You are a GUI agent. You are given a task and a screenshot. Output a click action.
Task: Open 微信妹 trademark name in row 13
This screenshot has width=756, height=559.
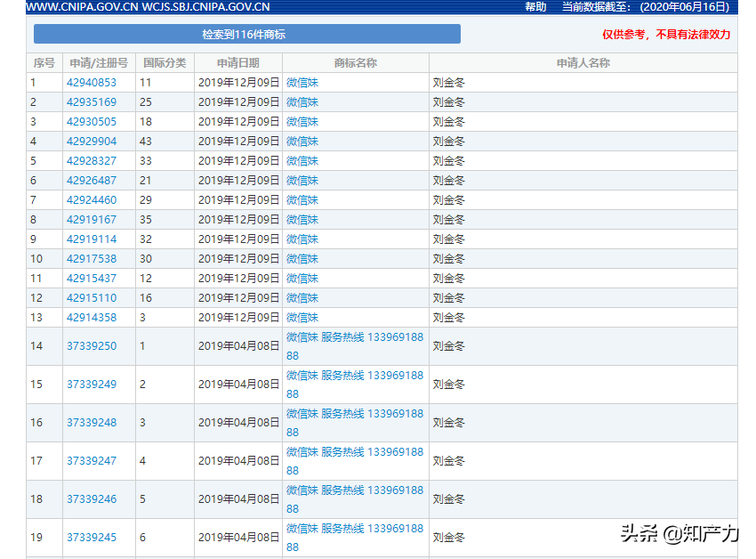[x=302, y=318]
